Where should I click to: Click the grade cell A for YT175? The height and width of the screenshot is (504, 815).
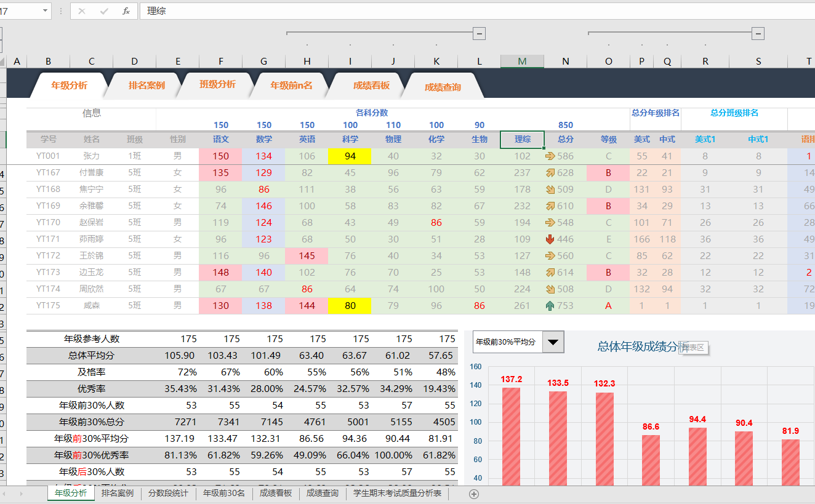point(608,306)
